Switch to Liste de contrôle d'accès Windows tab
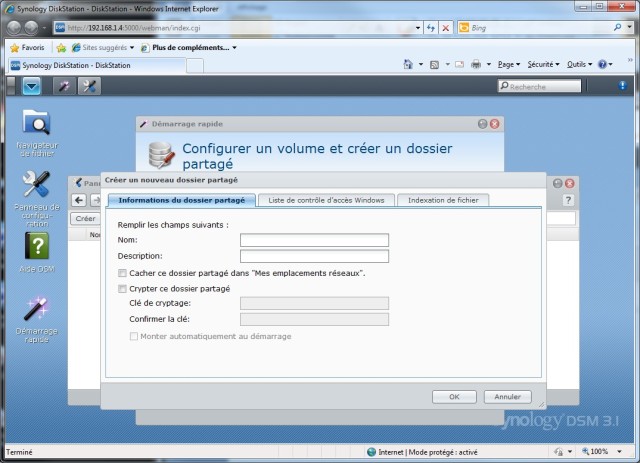 point(327,200)
